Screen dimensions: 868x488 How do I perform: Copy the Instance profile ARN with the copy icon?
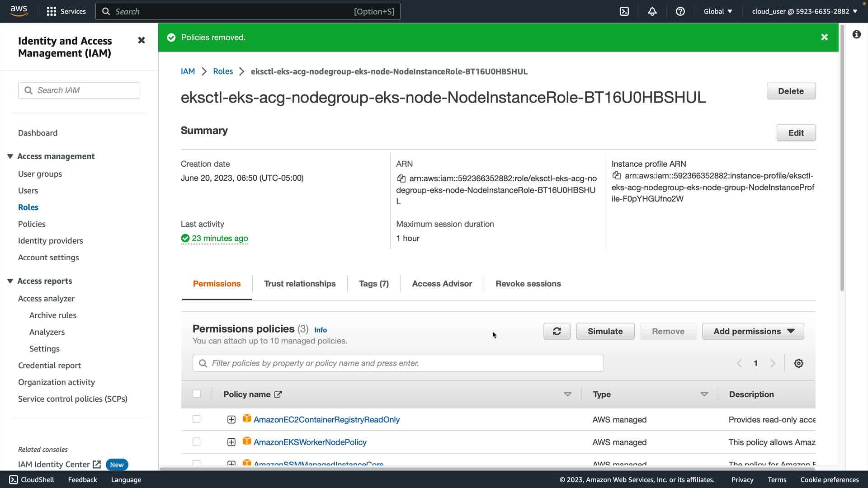pyautogui.click(x=616, y=176)
